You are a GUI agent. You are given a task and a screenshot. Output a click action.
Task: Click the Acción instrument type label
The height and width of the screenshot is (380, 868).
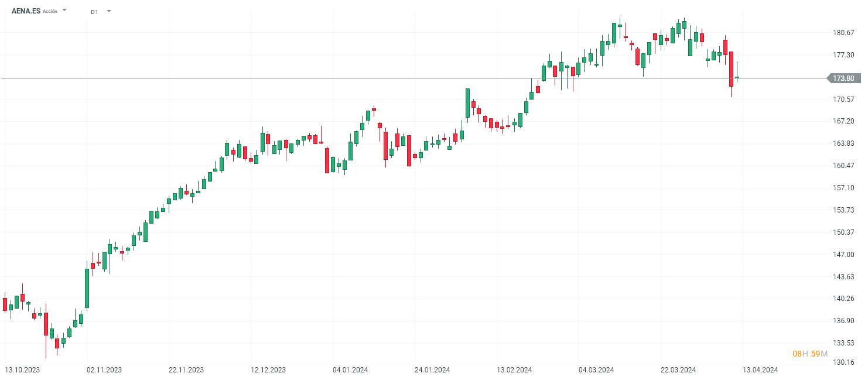pos(50,12)
